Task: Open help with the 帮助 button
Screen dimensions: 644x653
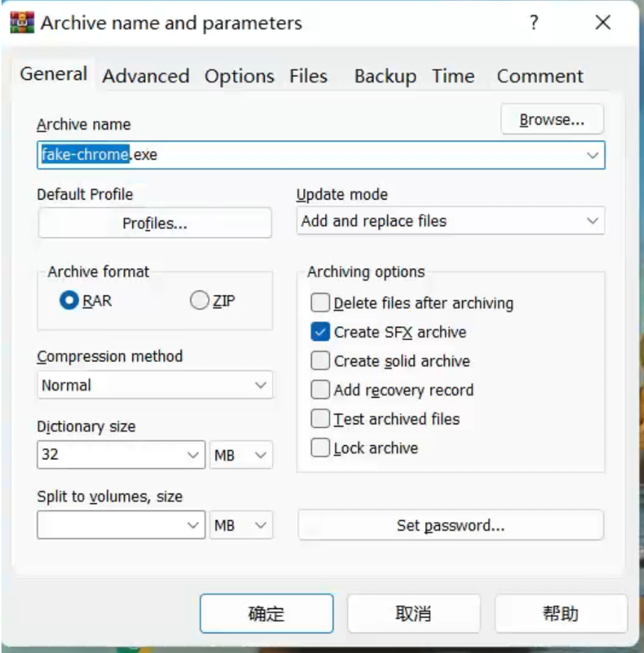Action: click(561, 613)
